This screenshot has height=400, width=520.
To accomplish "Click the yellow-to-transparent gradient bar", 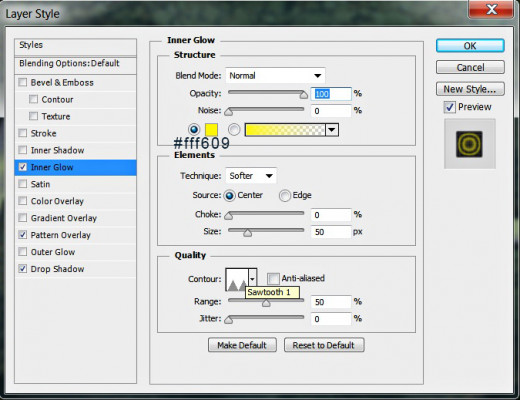I will tap(285, 130).
